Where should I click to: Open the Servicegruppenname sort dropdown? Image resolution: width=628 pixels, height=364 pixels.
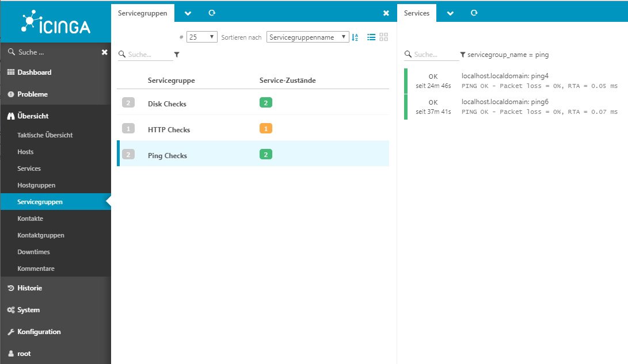click(307, 37)
